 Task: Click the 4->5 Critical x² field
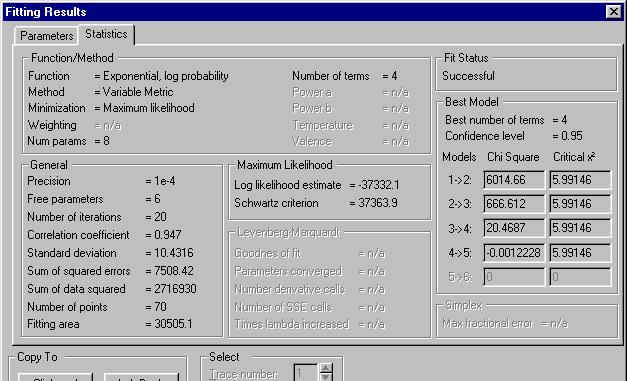click(x=580, y=253)
